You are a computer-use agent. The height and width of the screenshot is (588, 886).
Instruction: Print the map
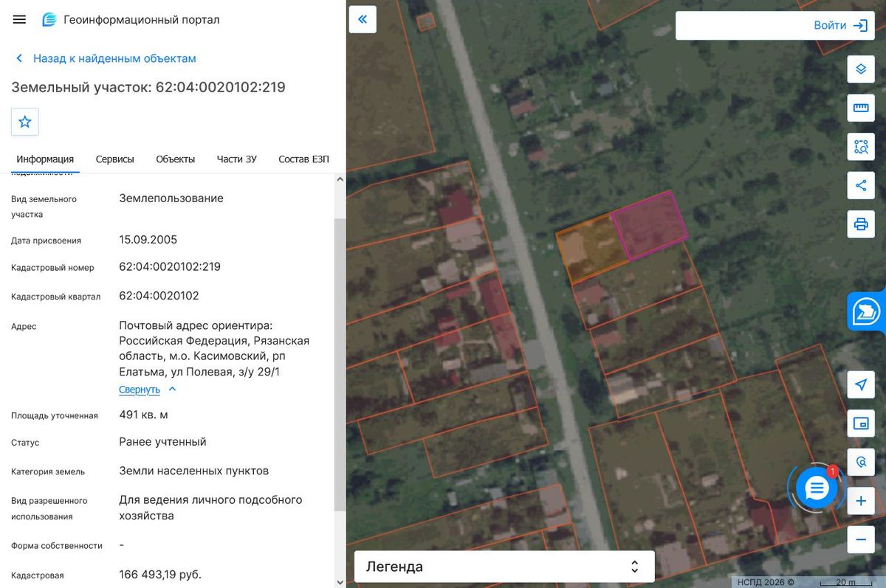coord(861,224)
